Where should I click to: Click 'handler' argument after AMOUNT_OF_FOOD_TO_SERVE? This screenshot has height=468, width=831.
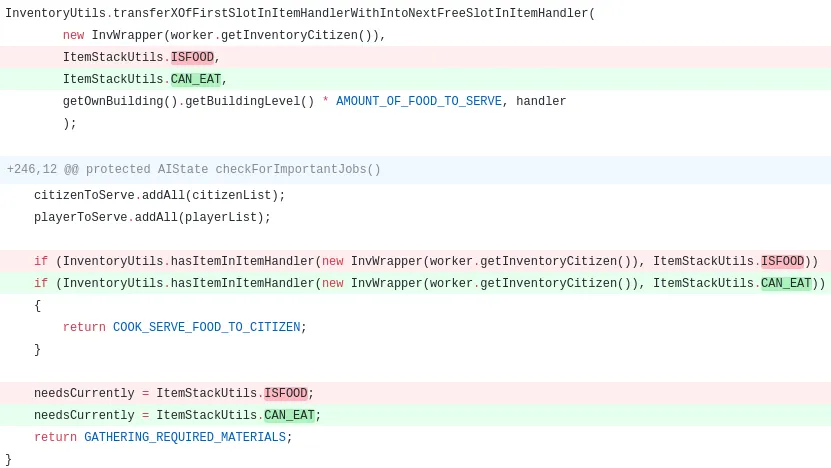[x=541, y=101]
